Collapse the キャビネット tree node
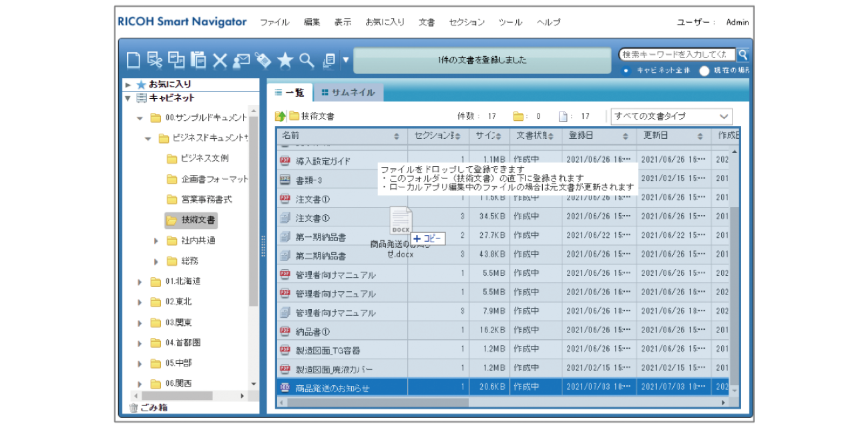Viewport: 868px width, 434px height. [128, 98]
